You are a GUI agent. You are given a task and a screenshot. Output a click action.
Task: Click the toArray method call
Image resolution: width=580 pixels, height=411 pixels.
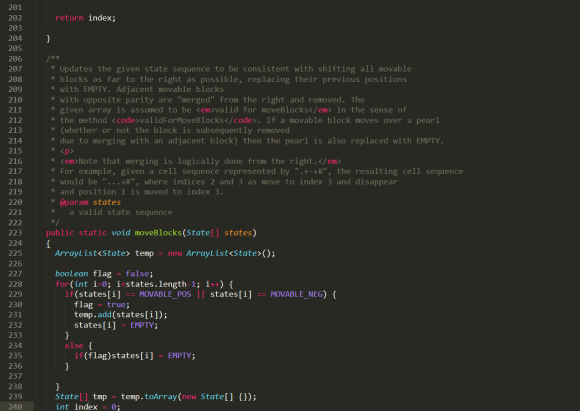[161, 397]
